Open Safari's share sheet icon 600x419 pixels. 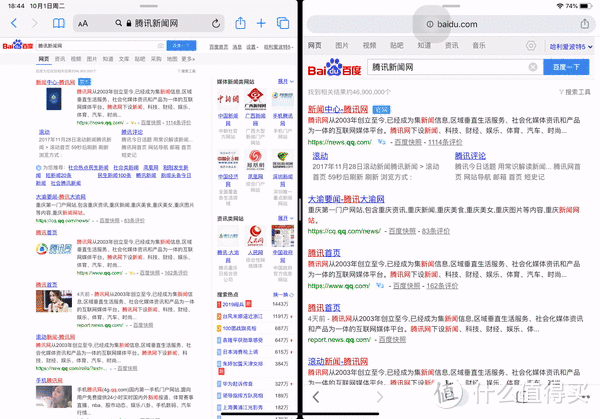(x=240, y=23)
